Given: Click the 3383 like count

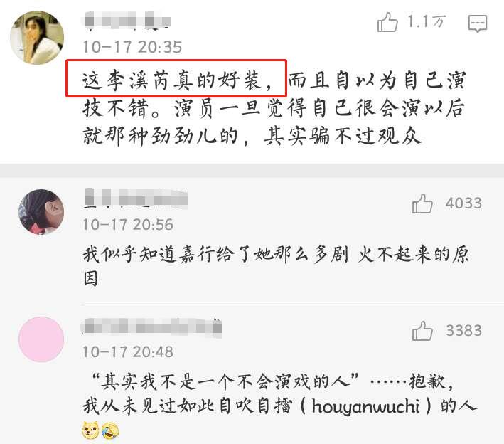Looking at the screenshot, I should coord(463,330).
